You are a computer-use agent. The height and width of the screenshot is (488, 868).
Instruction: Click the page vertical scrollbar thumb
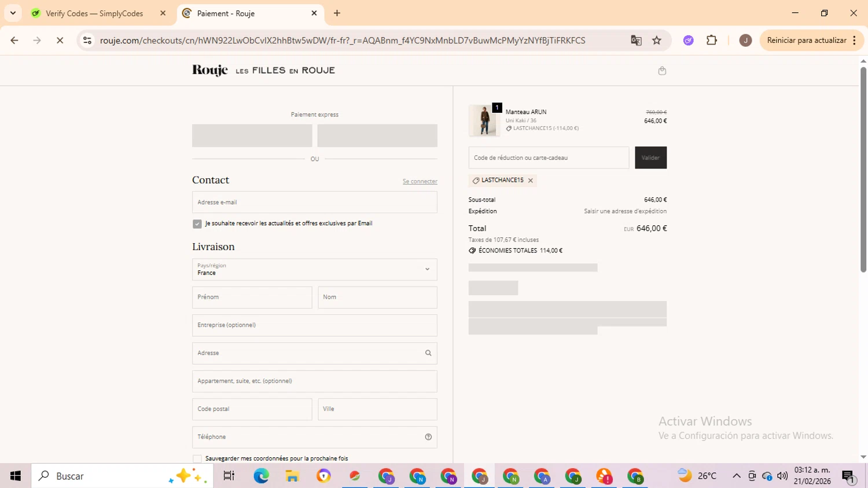click(863, 170)
